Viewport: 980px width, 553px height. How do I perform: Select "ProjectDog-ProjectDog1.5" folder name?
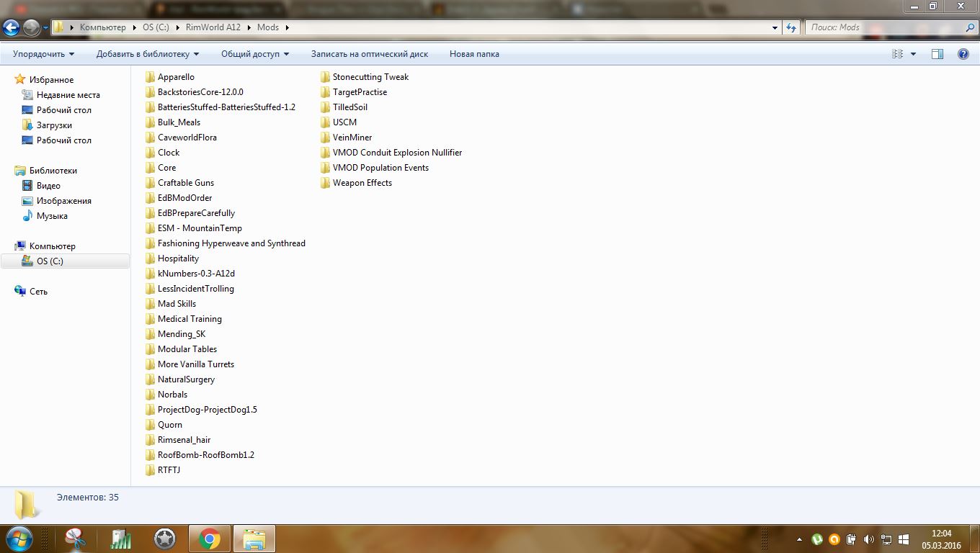click(208, 410)
